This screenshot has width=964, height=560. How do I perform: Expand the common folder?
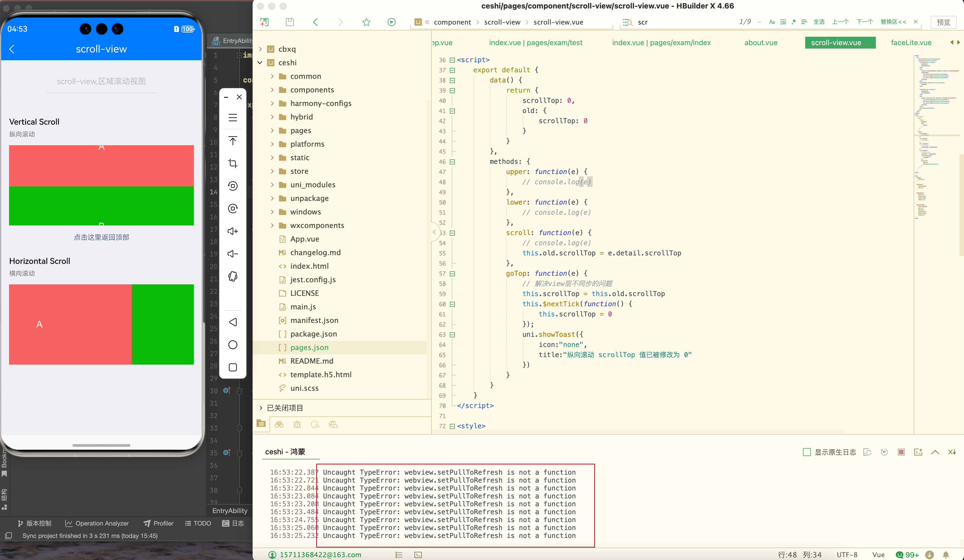pyautogui.click(x=272, y=76)
